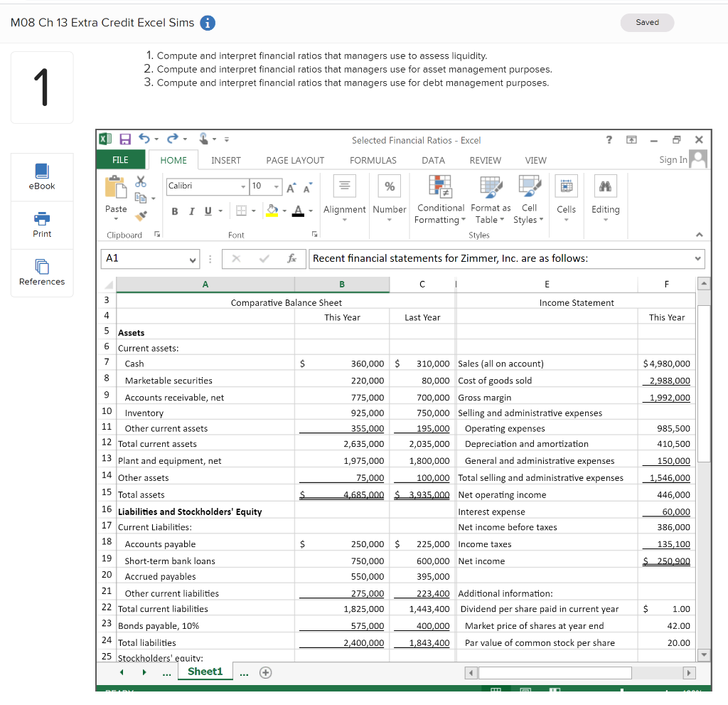Click vertical scrollbar down arrow
Screen dimensions: 728x705
pos(704,654)
